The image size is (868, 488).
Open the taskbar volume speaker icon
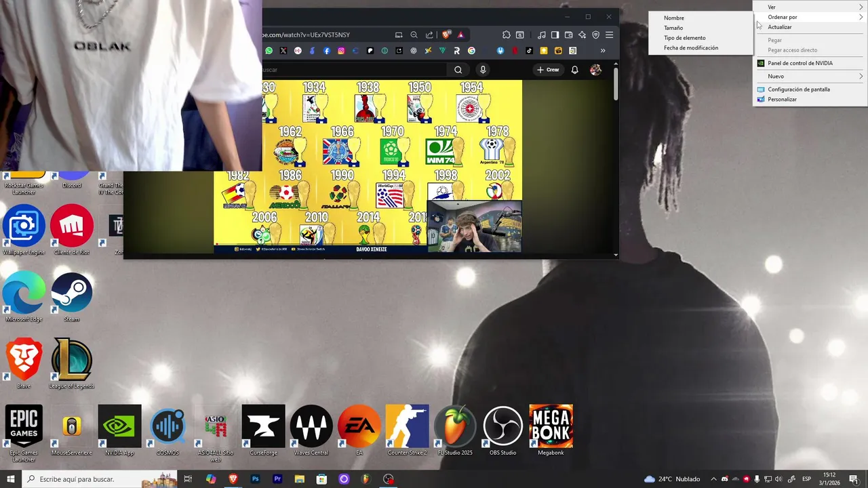coord(778,479)
